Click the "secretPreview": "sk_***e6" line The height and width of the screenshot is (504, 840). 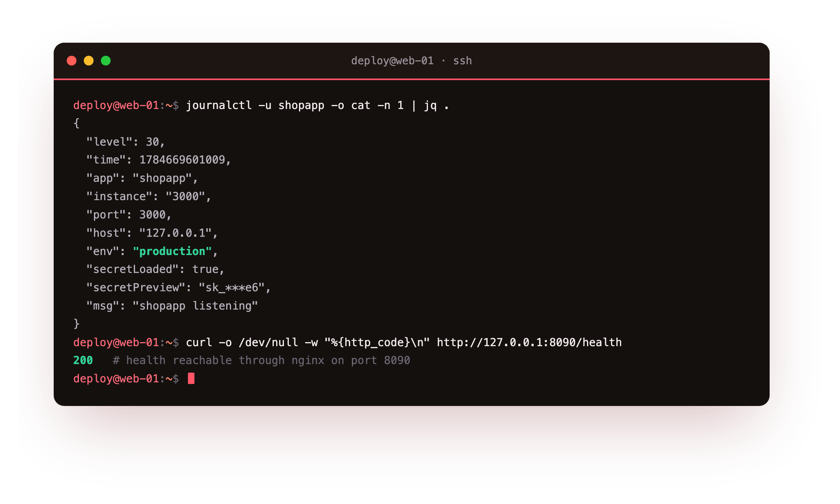click(x=178, y=287)
